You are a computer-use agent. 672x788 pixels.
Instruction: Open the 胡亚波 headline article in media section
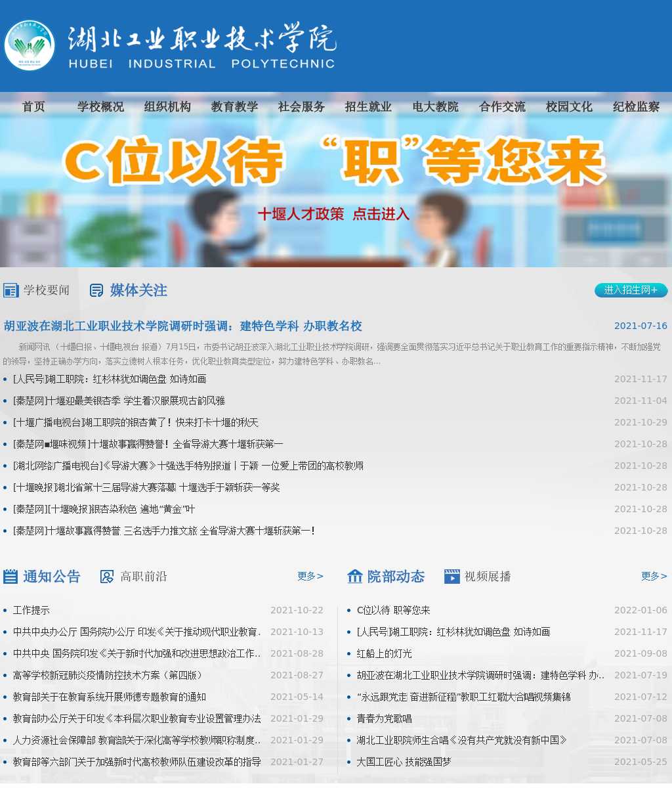click(x=183, y=326)
